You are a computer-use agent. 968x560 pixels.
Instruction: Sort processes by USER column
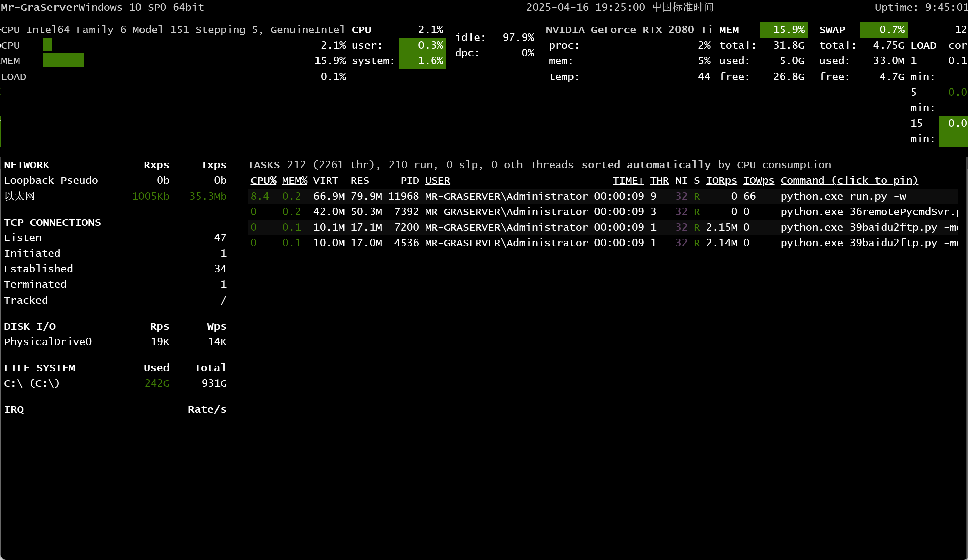(437, 180)
